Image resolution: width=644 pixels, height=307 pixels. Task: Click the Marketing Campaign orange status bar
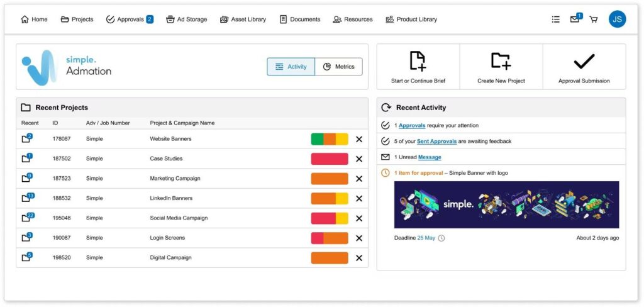330,179
